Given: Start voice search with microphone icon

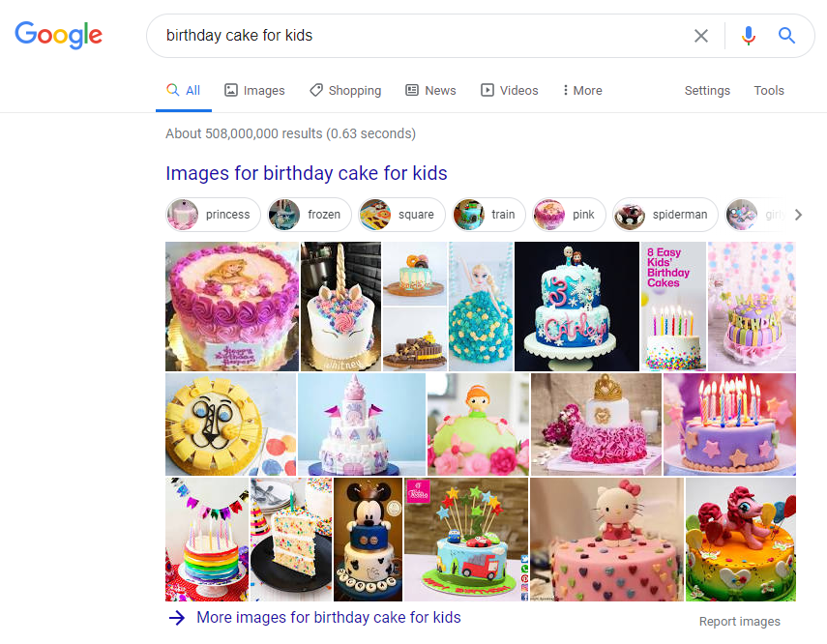Looking at the screenshot, I should pos(748,36).
